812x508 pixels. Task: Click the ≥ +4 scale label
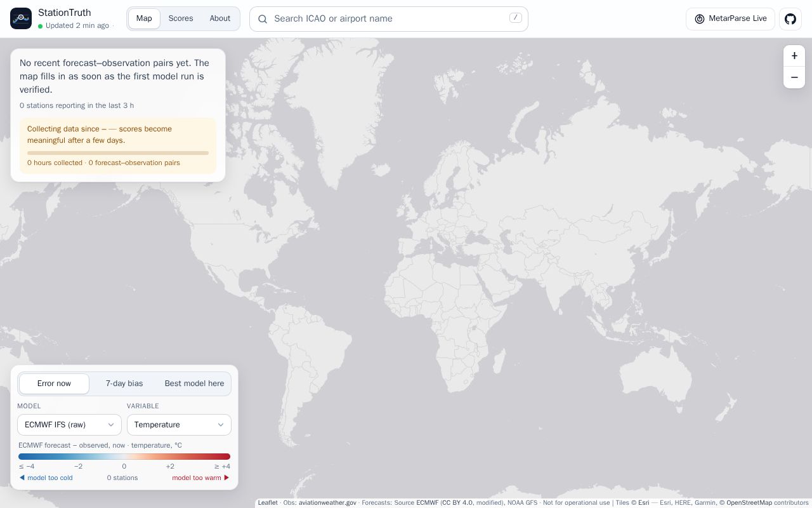click(x=223, y=466)
